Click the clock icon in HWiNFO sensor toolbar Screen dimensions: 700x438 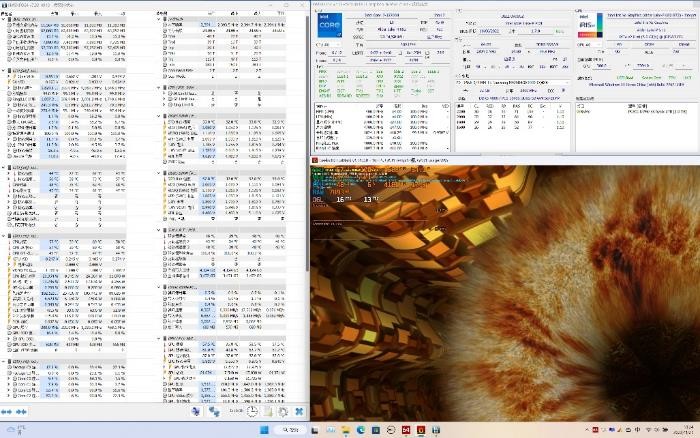(x=253, y=411)
